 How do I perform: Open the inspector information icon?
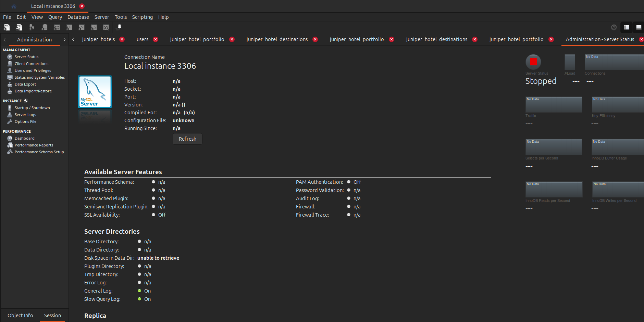pyautogui.click(x=32, y=27)
